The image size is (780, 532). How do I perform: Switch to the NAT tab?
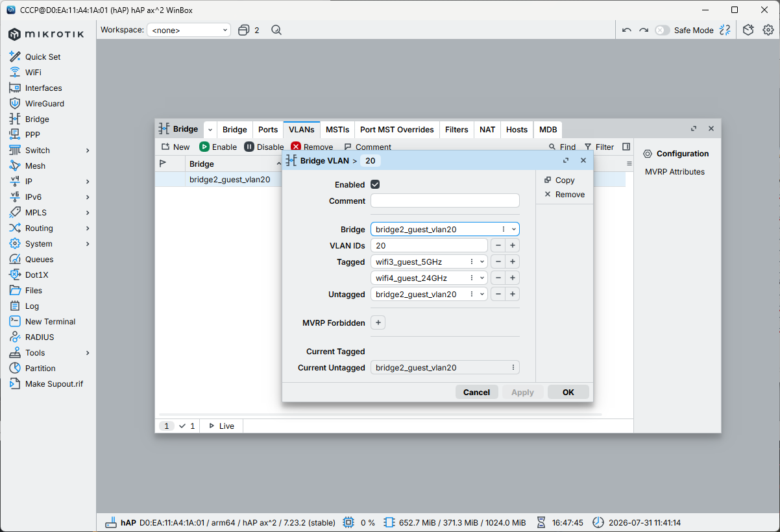[487, 129]
